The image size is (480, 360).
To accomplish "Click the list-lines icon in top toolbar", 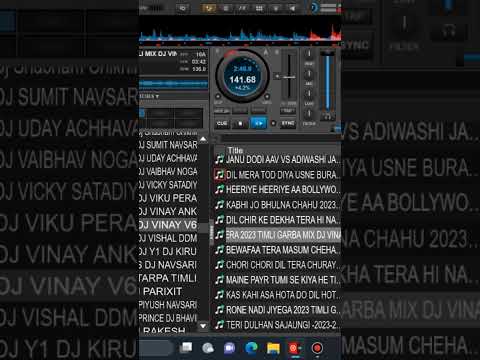I will [x=225, y=8].
